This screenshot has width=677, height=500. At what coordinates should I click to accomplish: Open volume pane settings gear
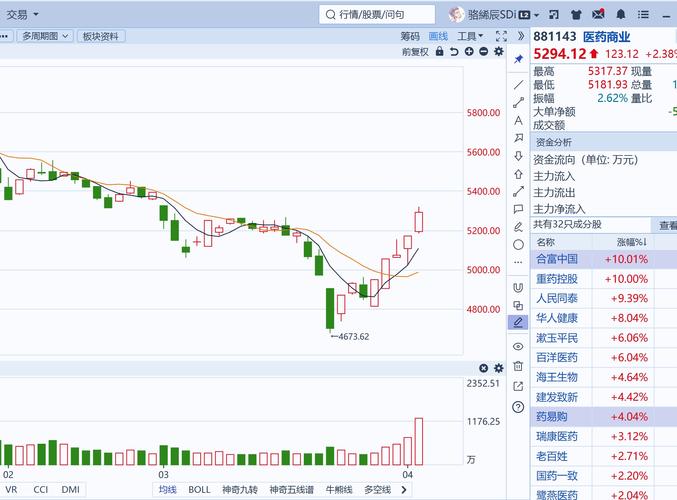point(499,368)
